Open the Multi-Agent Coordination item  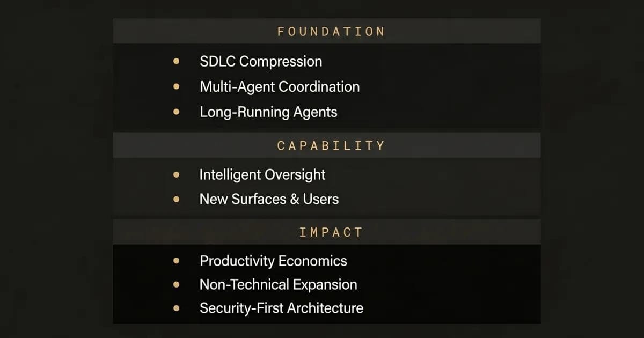(280, 87)
